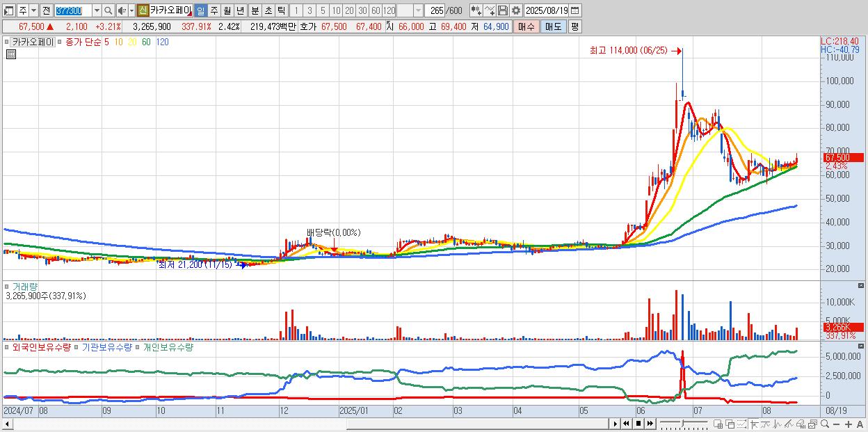The image size is (868, 432).
Task: Toggle the 카카오페이 price legend marker
Action: 7,42
